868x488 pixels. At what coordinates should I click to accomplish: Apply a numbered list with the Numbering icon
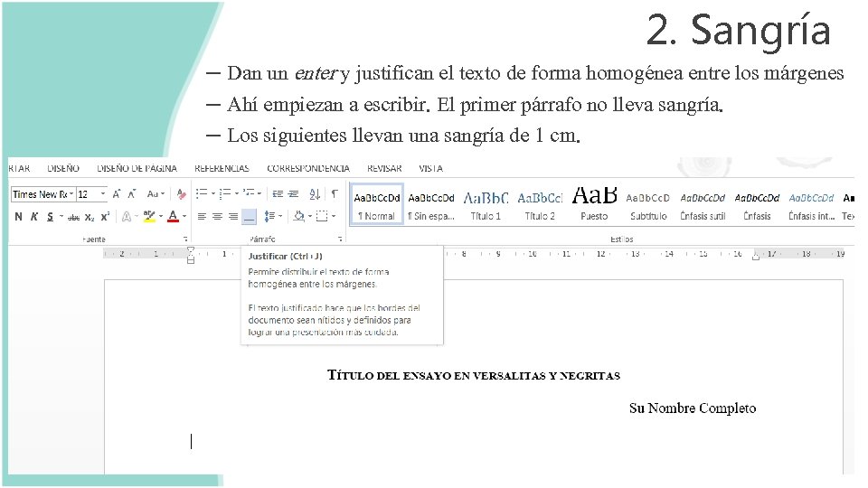click(x=225, y=193)
